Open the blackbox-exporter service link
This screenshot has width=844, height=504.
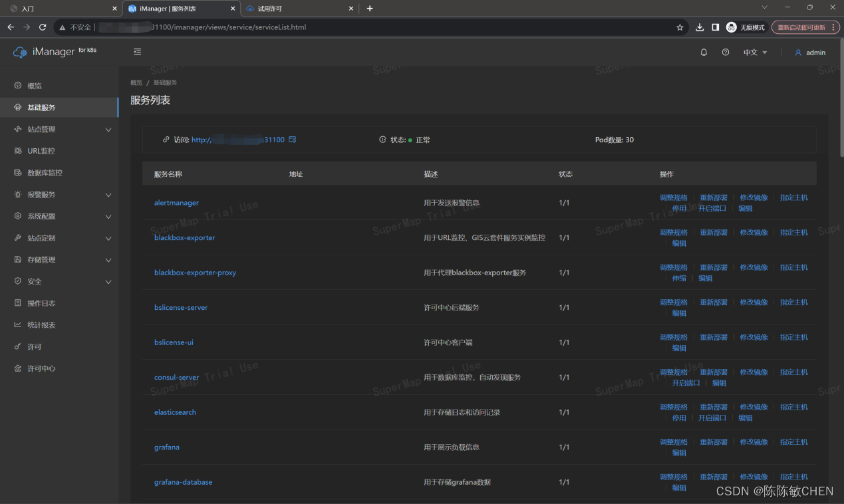[185, 237]
